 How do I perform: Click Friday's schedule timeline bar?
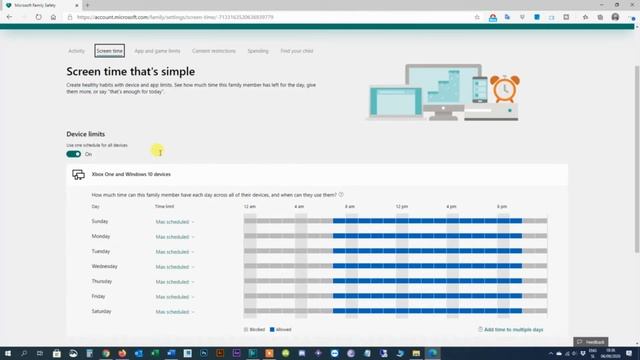click(x=395, y=296)
